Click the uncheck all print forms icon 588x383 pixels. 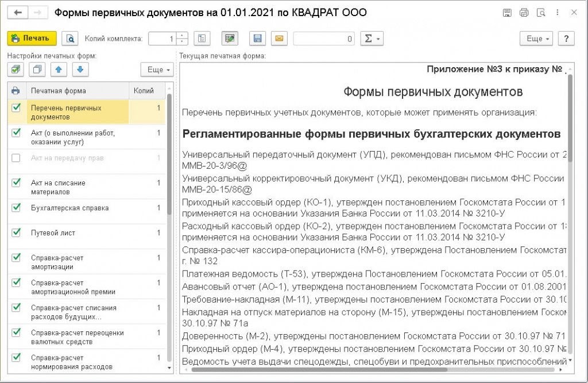tap(38, 69)
